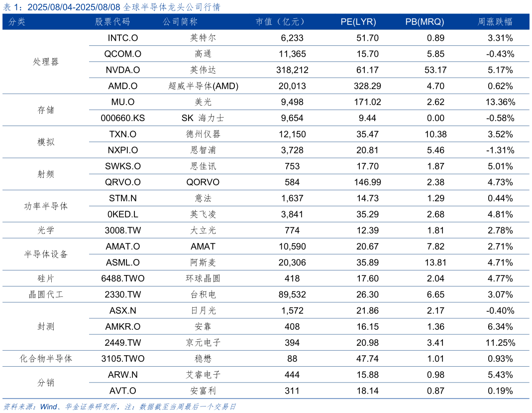Select company name 台积电
The width and height of the screenshot is (532, 413).
click(x=203, y=294)
